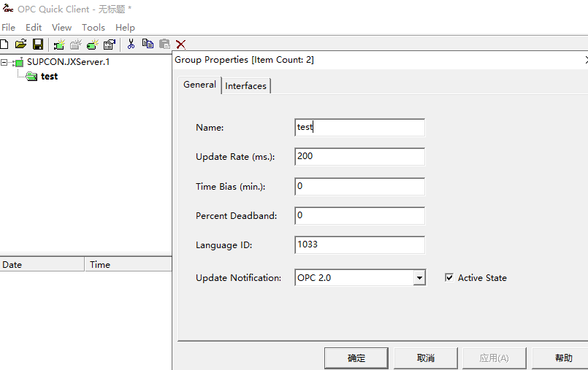Click the Percent Deadband input field

[x=359, y=216]
